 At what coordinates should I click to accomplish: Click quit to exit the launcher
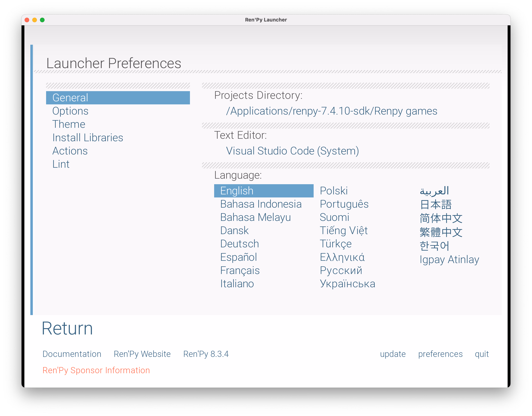(x=482, y=354)
